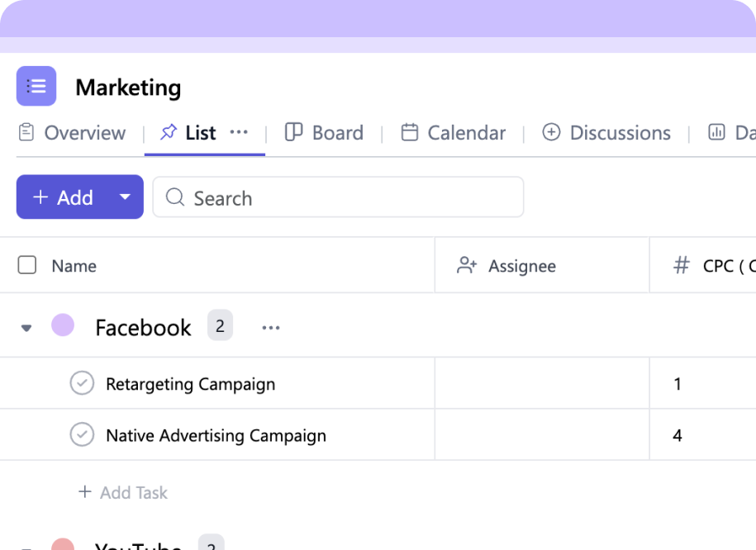Open the Facebook group more options
756x550 pixels.
point(271,328)
